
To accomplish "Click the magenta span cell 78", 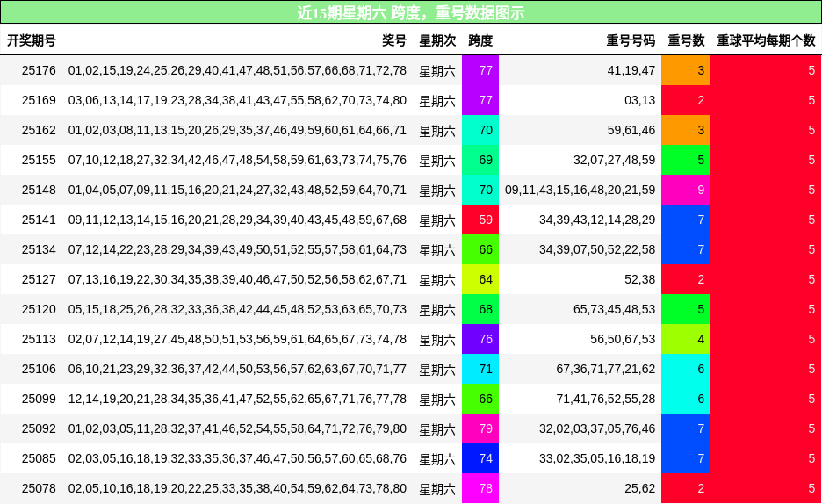I will [480, 488].
